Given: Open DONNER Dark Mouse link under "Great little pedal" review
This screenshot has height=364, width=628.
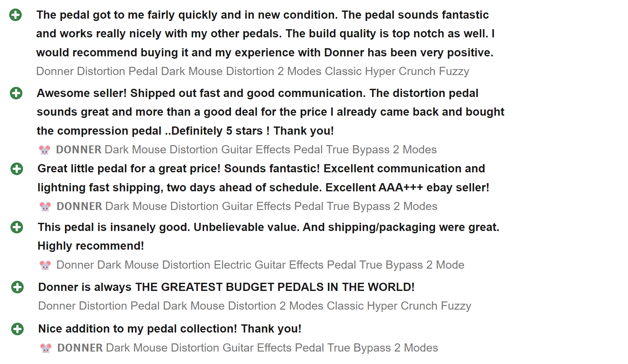Looking at the screenshot, I should coord(247,206).
